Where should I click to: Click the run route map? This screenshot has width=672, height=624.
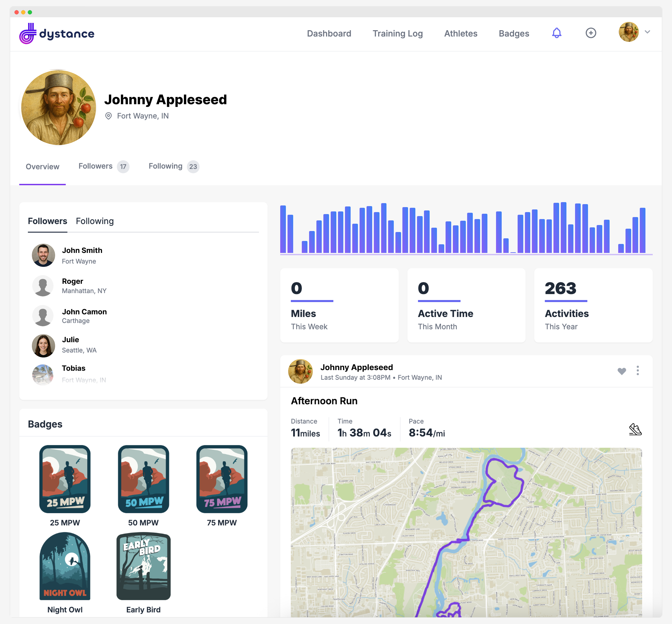[466, 532]
